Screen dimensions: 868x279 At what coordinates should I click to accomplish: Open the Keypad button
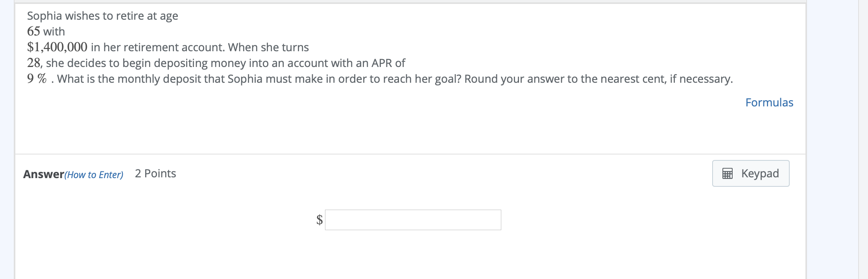point(750,173)
